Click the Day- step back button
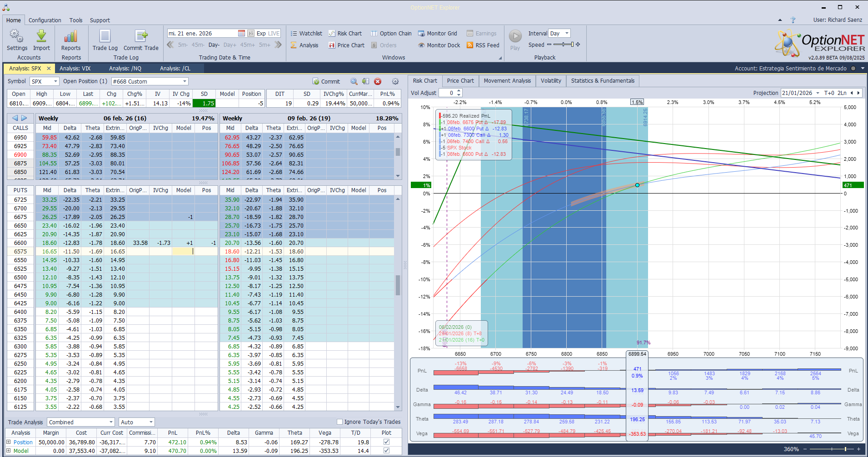The image size is (868, 457). click(214, 45)
